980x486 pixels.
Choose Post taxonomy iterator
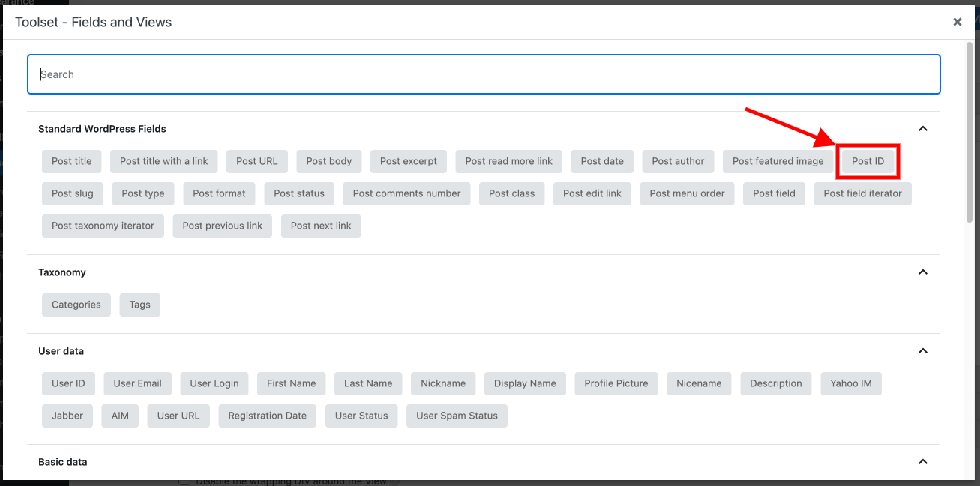point(103,226)
